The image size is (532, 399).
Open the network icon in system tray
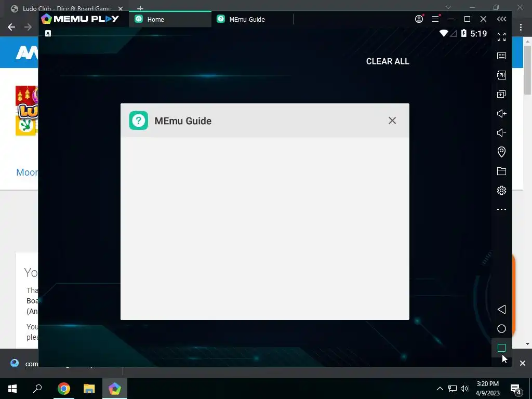coord(453,389)
